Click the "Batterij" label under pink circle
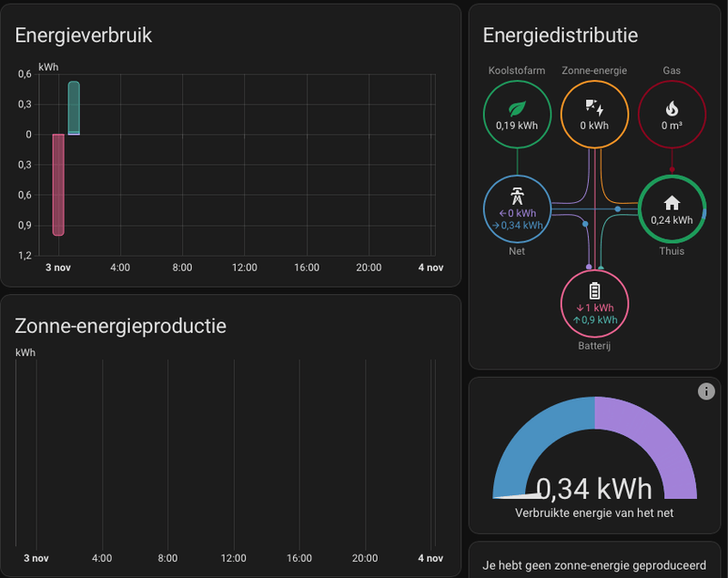The height and width of the screenshot is (578, 728). pyautogui.click(x=594, y=346)
